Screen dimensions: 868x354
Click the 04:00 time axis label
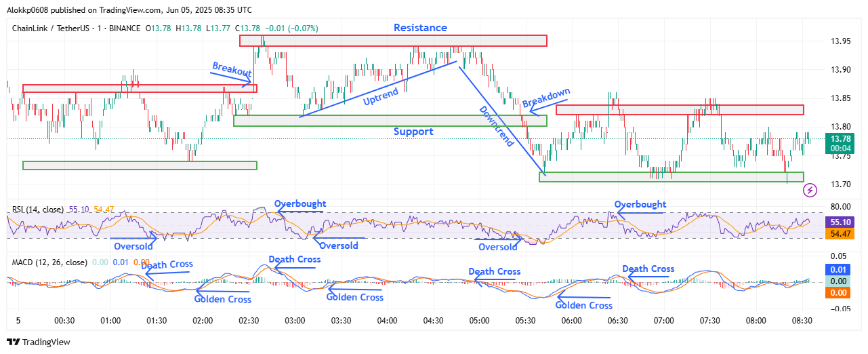coord(387,320)
